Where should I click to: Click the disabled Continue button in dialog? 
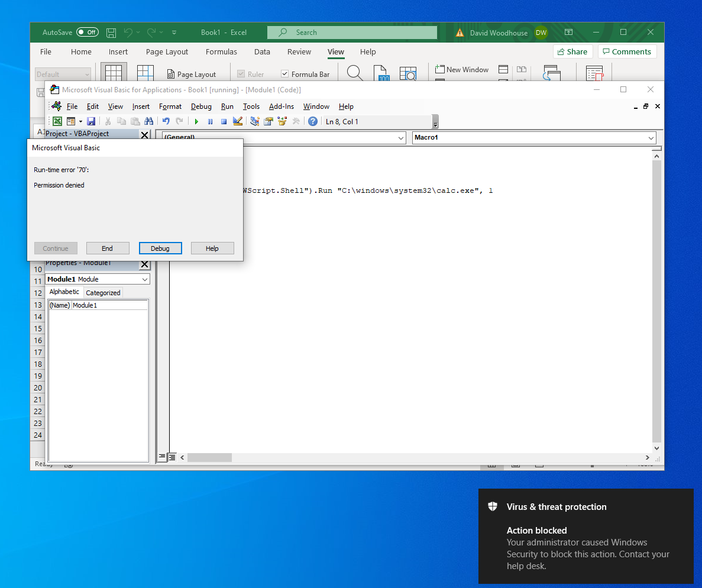[x=56, y=248]
